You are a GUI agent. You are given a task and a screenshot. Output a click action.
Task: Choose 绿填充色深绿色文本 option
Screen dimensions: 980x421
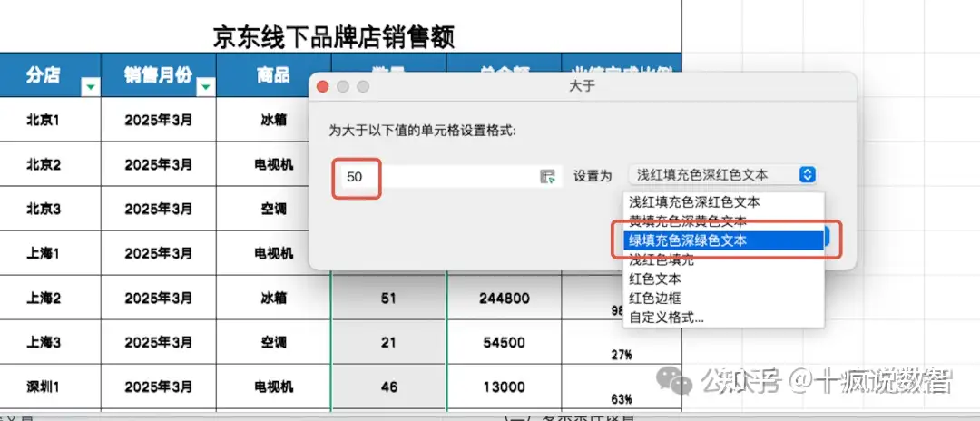click(723, 240)
